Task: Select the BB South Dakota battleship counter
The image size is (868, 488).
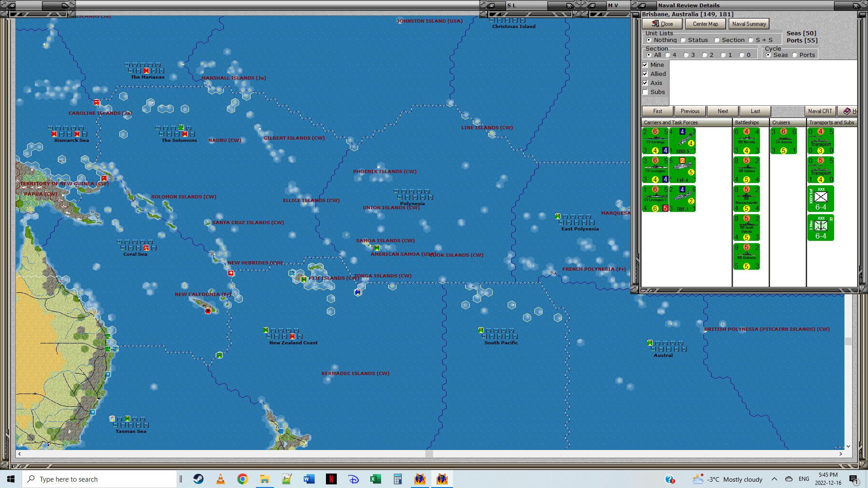Action: (746, 228)
